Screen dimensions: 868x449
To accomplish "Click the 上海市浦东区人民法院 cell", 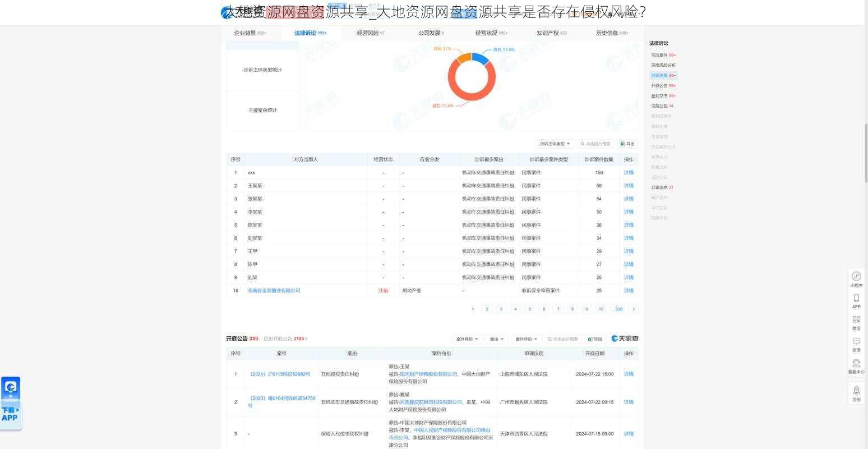I will pyautogui.click(x=524, y=374).
